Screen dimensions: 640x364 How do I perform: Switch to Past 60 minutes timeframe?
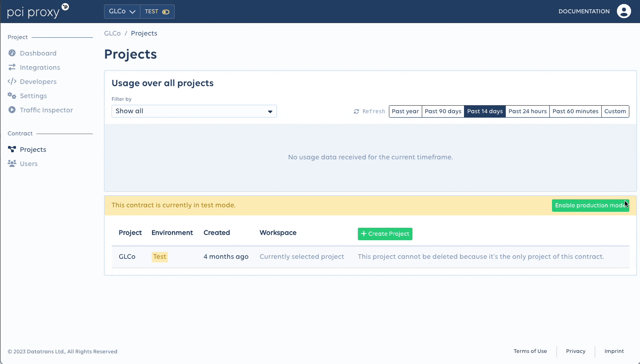576,111
